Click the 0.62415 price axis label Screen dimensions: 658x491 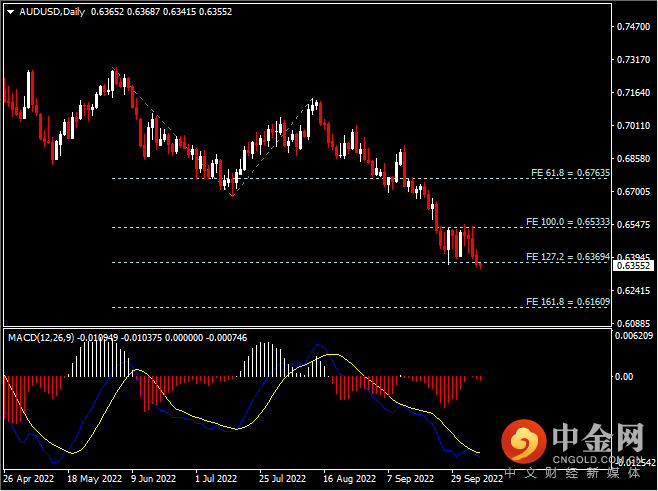point(633,290)
